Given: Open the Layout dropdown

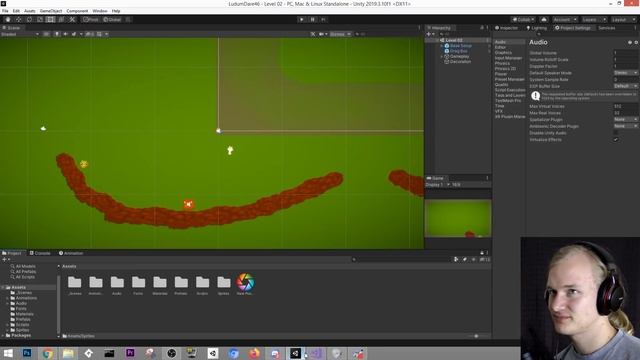Looking at the screenshot, I should click(623, 20).
